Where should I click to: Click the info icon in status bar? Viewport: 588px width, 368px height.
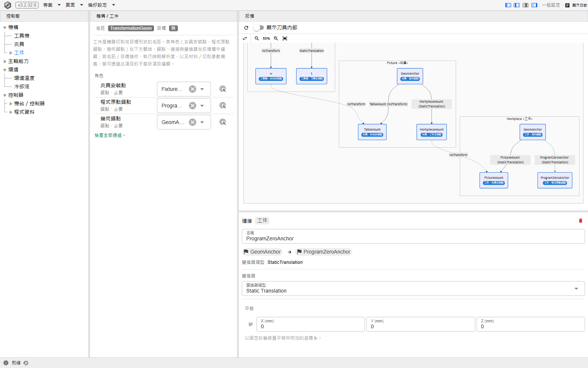click(x=6, y=363)
